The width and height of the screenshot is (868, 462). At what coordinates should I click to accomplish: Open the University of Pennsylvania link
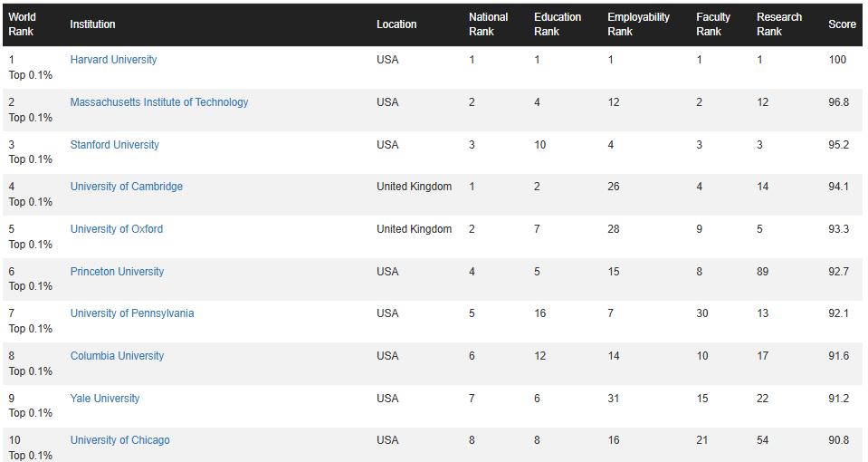pyautogui.click(x=132, y=313)
